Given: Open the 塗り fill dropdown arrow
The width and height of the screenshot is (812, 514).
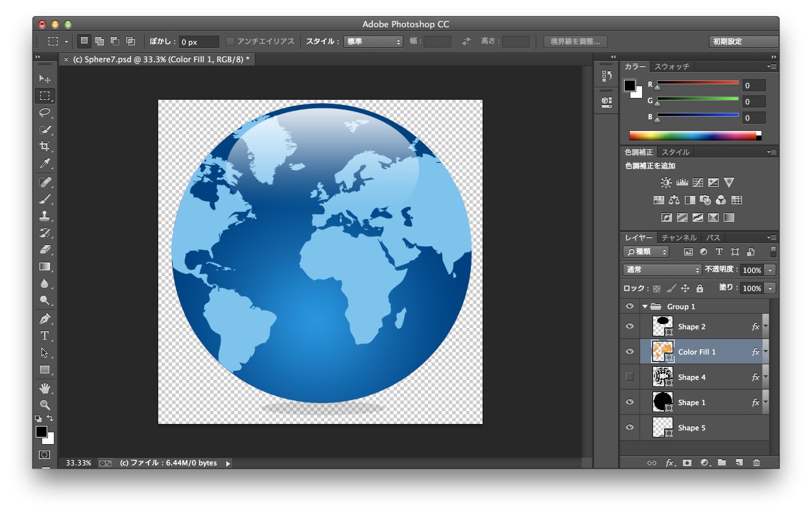Looking at the screenshot, I should pyautogui.click(x=770, y=288).
